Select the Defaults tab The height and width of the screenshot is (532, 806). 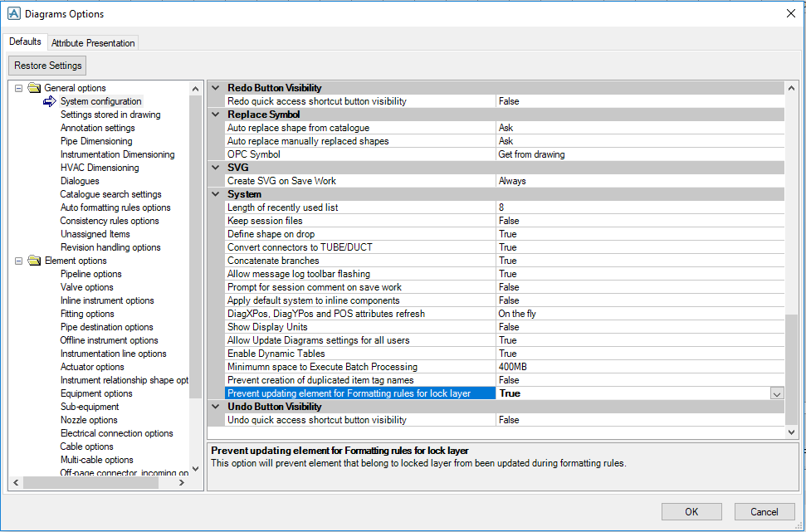coord(25,41)
